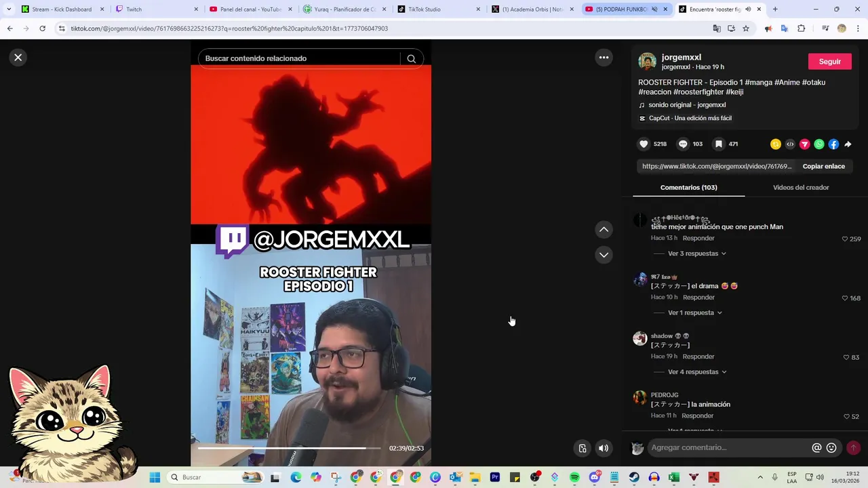Toggle the video volume speaker
Viewport: 868px width, 488px height.
click(x=603, y=448)
